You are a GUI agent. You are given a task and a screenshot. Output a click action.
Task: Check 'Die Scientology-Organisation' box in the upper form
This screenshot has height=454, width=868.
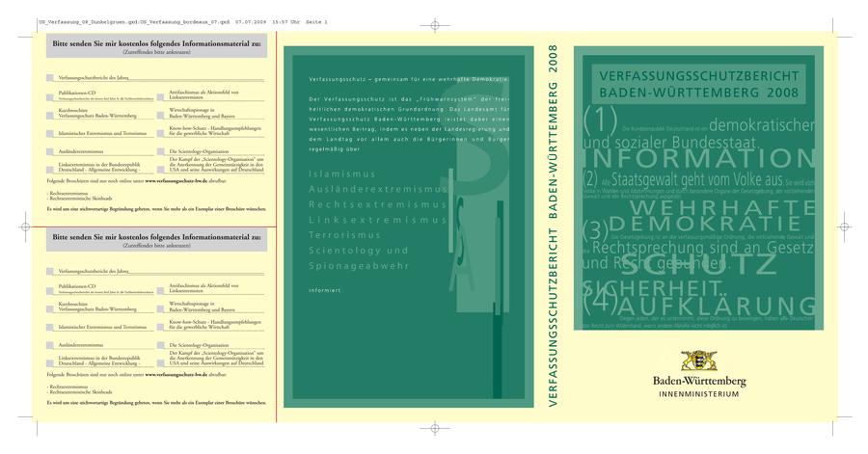click(162, 151)
